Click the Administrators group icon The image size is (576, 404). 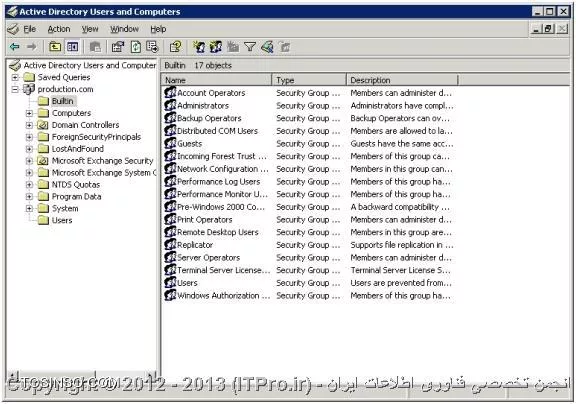tap(170, 105)
